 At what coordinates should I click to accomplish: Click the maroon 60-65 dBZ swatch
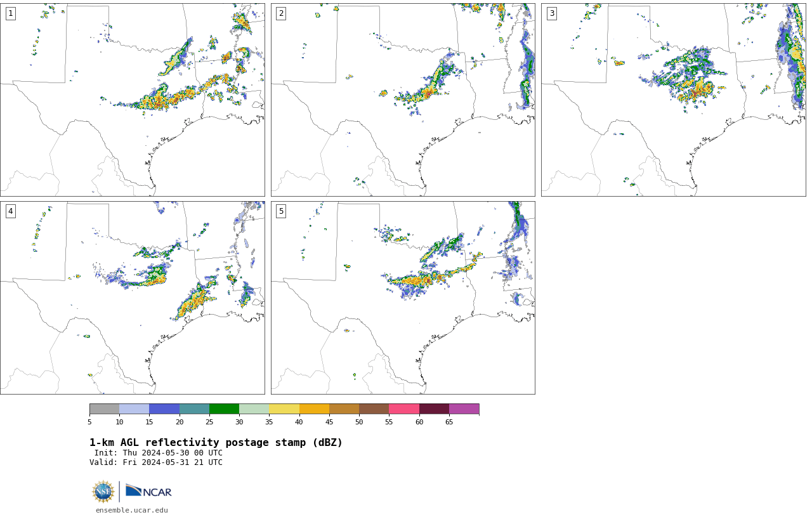(434, 409)
